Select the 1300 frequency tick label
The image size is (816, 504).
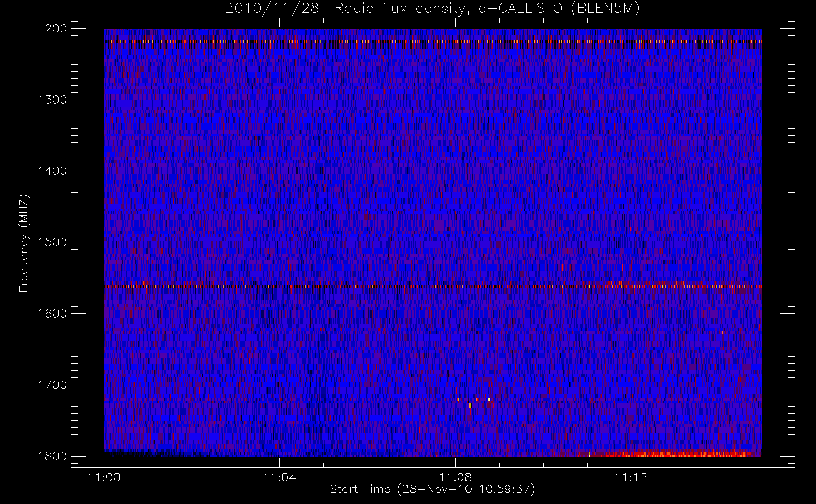(52, 100)
